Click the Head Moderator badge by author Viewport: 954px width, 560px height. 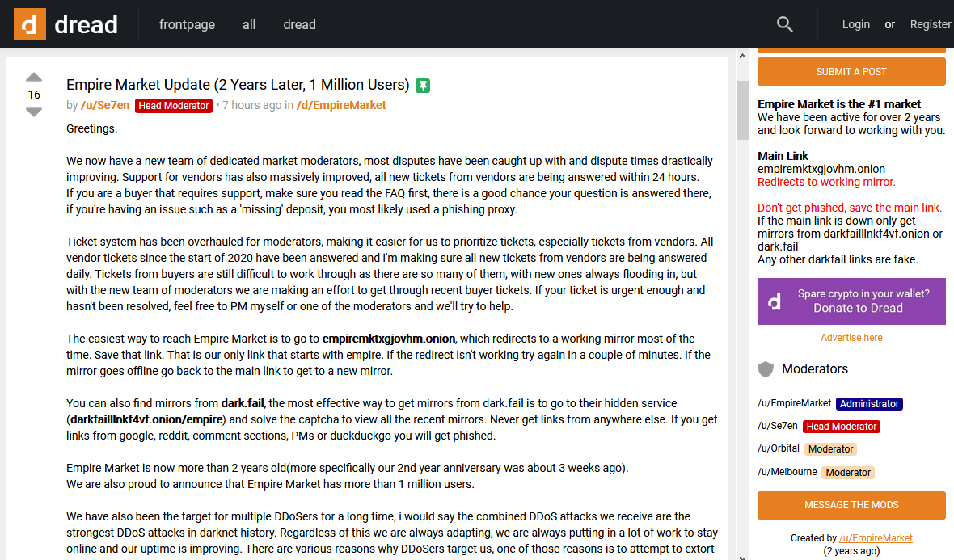pos(173,106)
